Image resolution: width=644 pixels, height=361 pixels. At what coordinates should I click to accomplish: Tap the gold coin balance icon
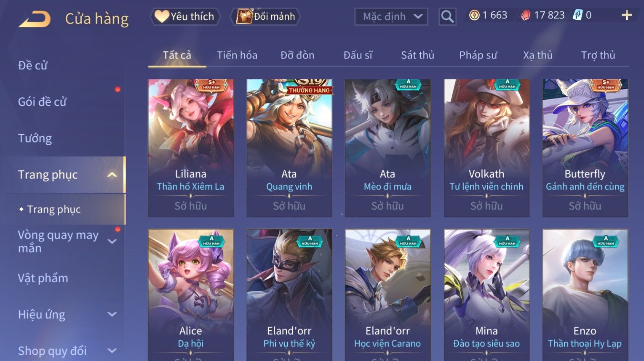tap(474, 16)
